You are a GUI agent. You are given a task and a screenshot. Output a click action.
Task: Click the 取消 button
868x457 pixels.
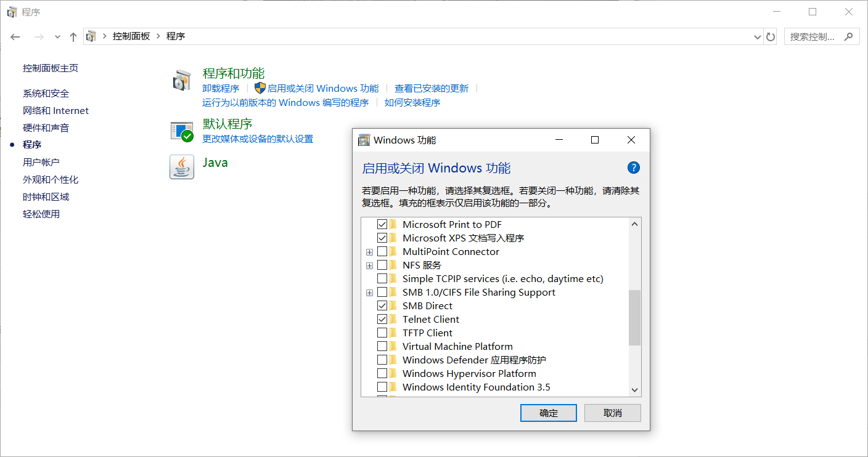point(613,413)
